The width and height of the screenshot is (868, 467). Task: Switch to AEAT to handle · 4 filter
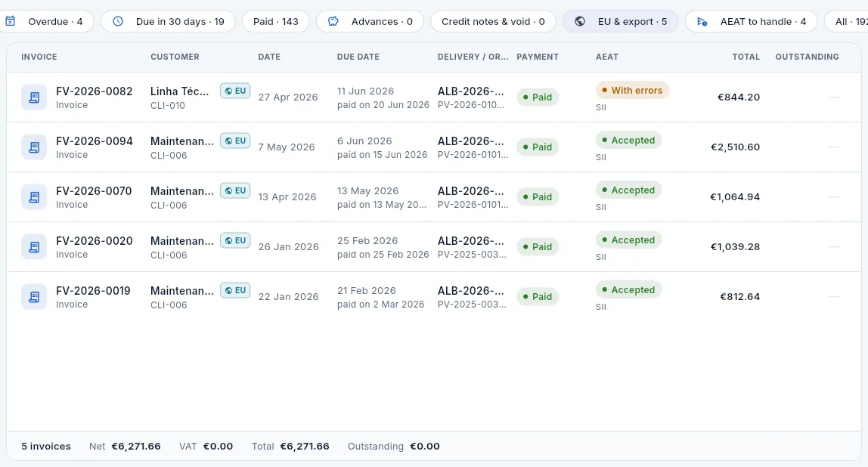click(x=752, y=22)
